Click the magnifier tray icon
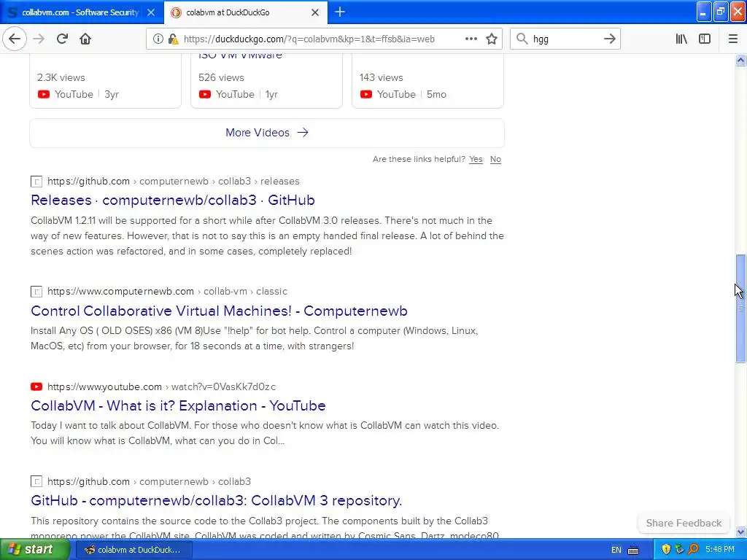 click(x=693, y=550)
